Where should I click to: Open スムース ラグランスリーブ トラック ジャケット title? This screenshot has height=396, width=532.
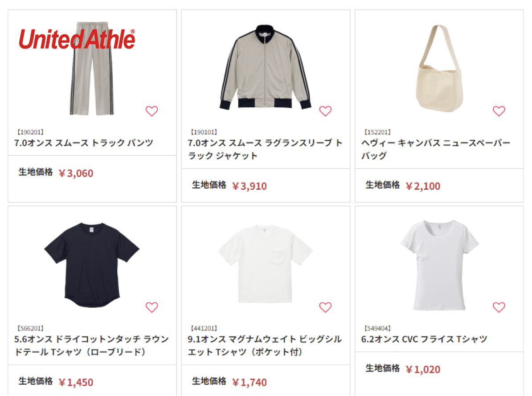[x=265, y=149]
